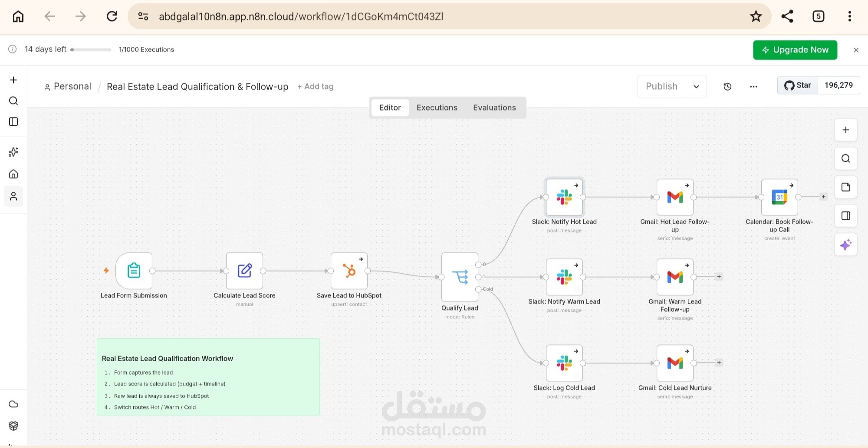The width and height of the screenshot is (868, 448).
Task: Open the box icon in sidebar
Action: (13, 426)
